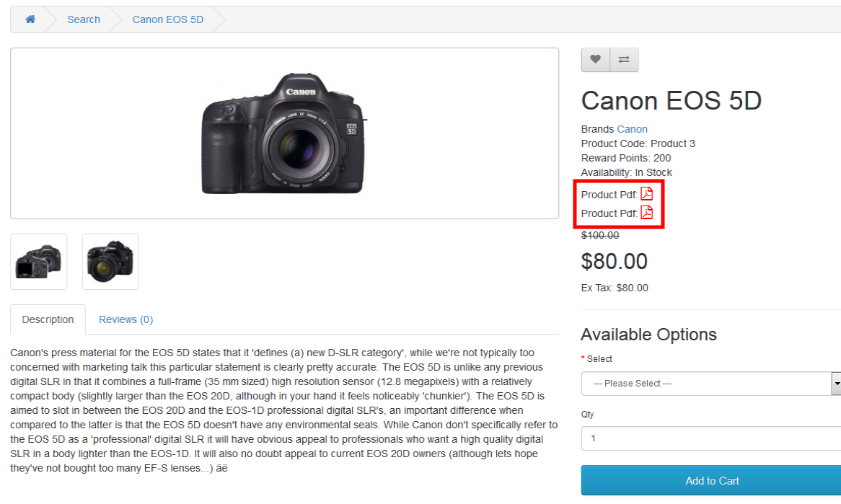Click the $80.00 sale price

click(x=615, y=262)
